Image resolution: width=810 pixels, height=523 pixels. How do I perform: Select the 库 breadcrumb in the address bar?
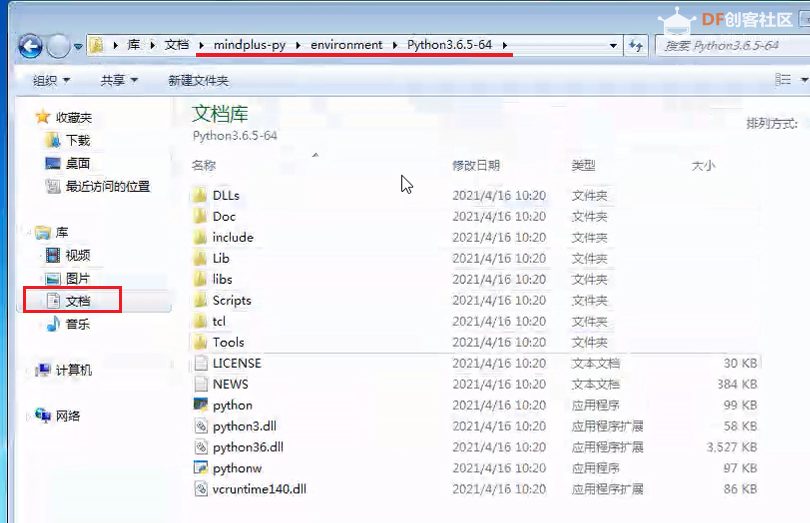(x=134, y=45)
